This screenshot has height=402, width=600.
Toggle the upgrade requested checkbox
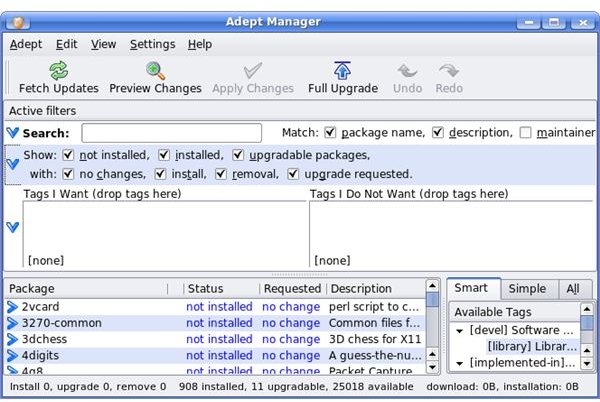coord(293,174)
